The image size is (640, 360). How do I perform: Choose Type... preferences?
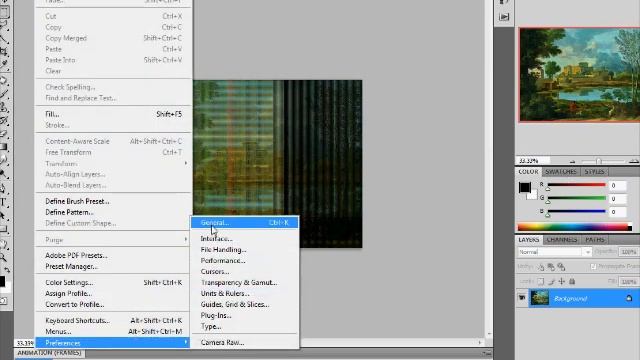pyautogui.click(x=211, y=327)
